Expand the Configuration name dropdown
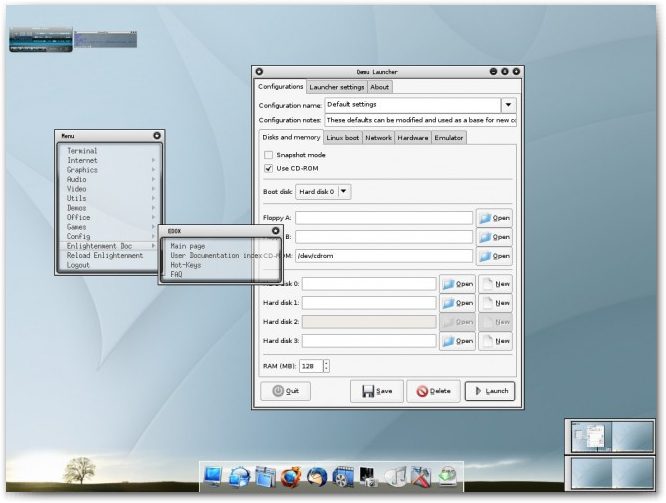The height and width of the screenshot is (503, 666). [507, 104]
